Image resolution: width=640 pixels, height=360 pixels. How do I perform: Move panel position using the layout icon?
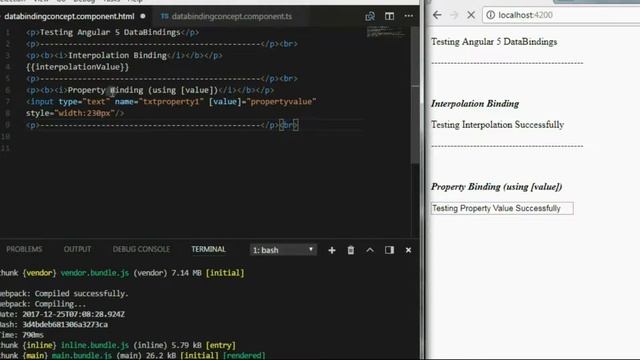tap(389, 250)
